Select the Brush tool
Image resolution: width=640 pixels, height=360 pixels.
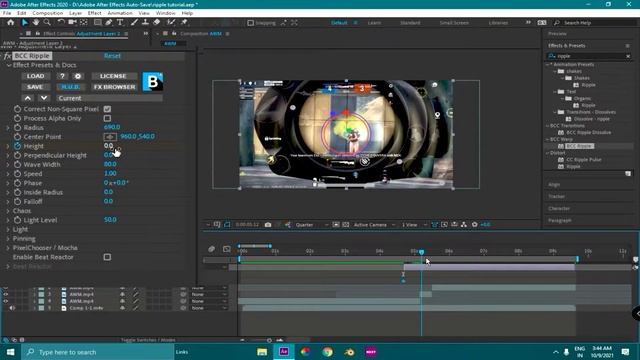tap(134, 22)
